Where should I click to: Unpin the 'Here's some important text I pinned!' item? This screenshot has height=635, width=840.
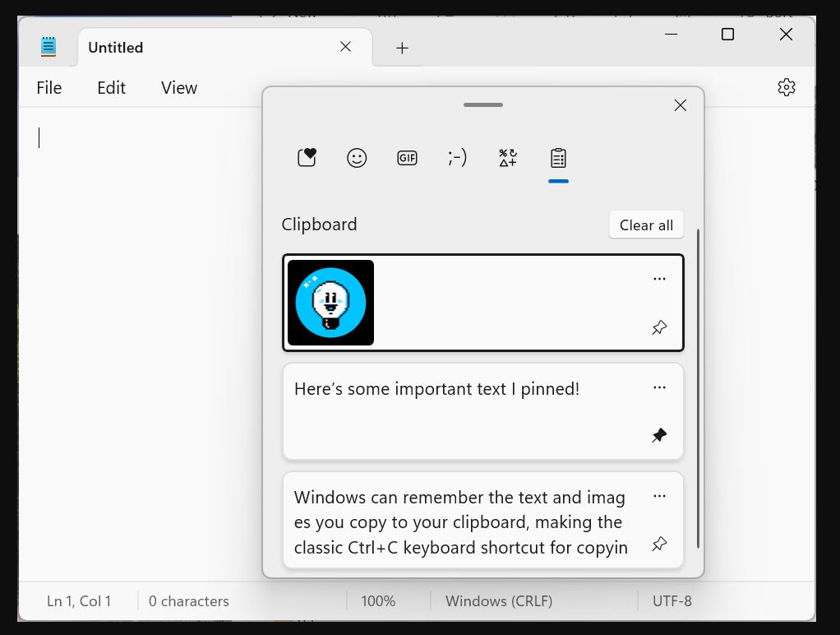[x=659, y=435]
